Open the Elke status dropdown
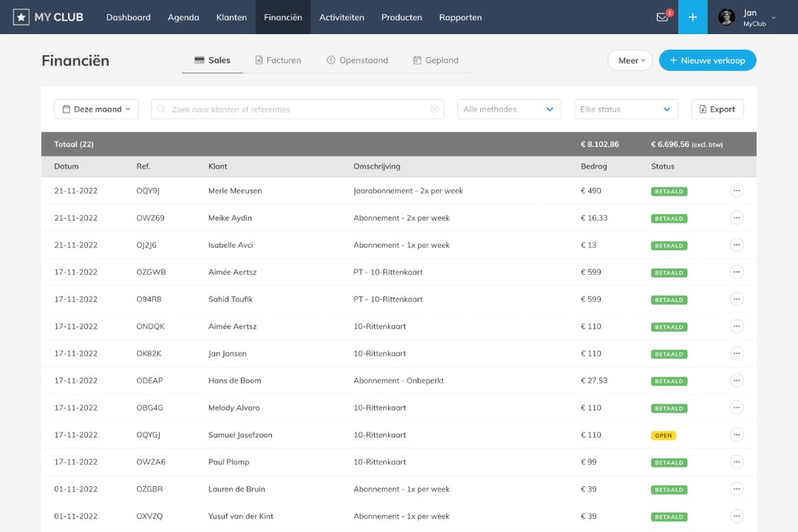The height and width of the screenshot is (532, 798). [x=625, y=109]
